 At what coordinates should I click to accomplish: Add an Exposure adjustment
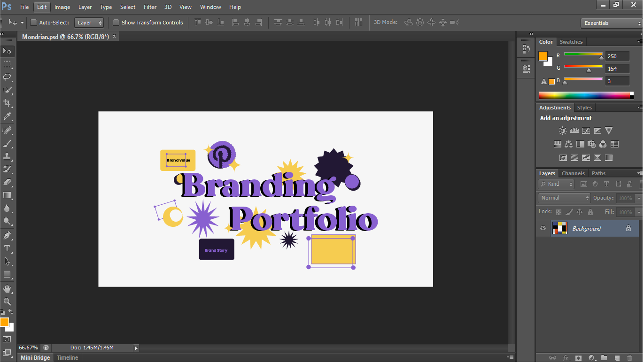click(597, 131)
